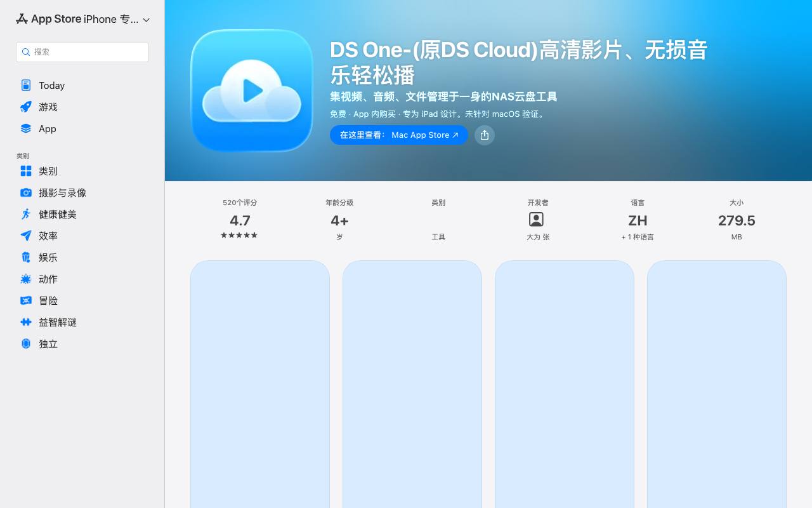This screenshot has height=508, width=812.
Task: Click the DS One app title text
Action: point(519,62)
